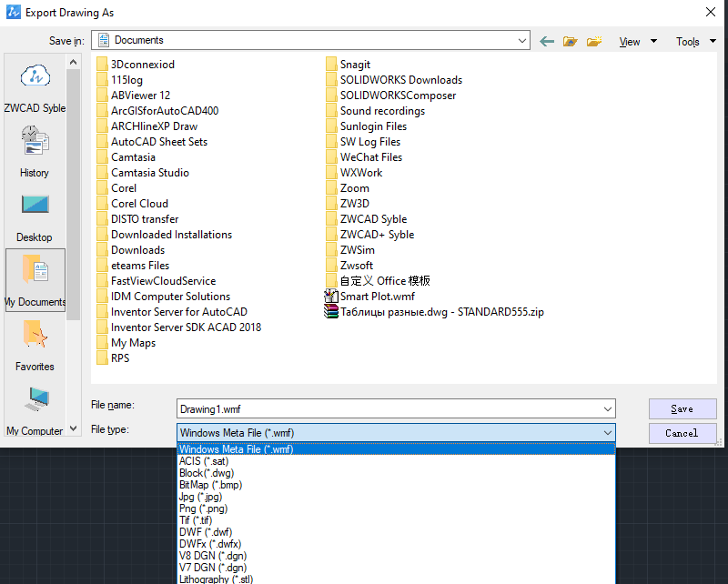
Task: Select the Camtasia Studio folder
Action: coord(143,173)
